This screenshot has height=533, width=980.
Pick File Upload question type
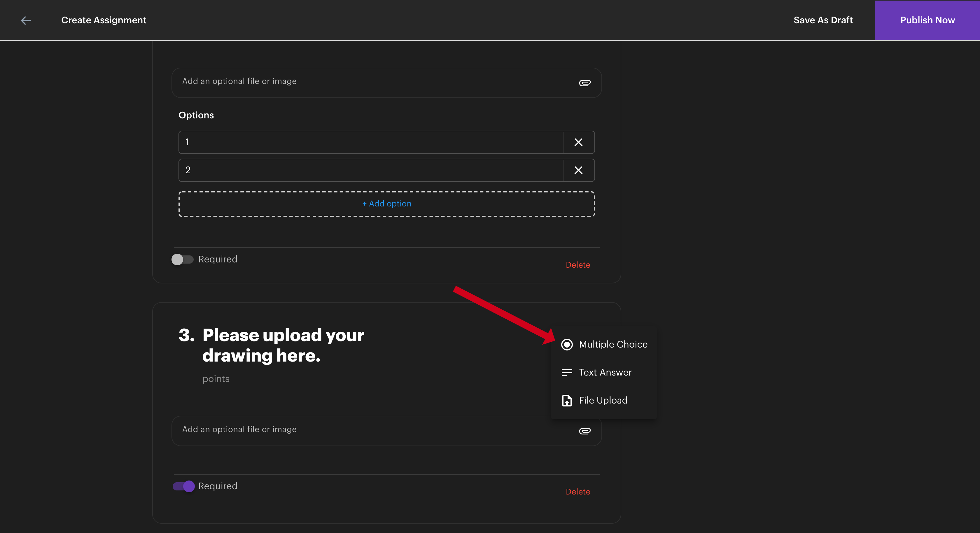click(x=603, y=400)
